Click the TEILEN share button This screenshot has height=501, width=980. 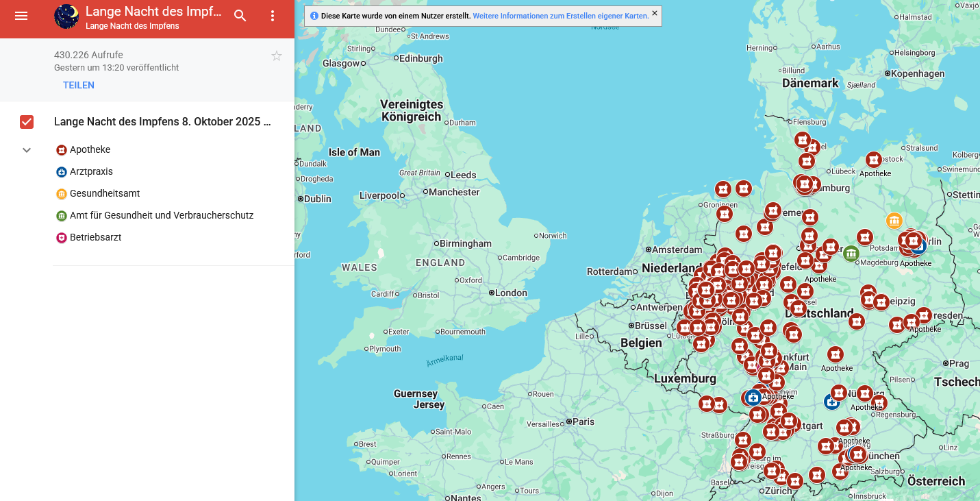(x=79, y=85)
